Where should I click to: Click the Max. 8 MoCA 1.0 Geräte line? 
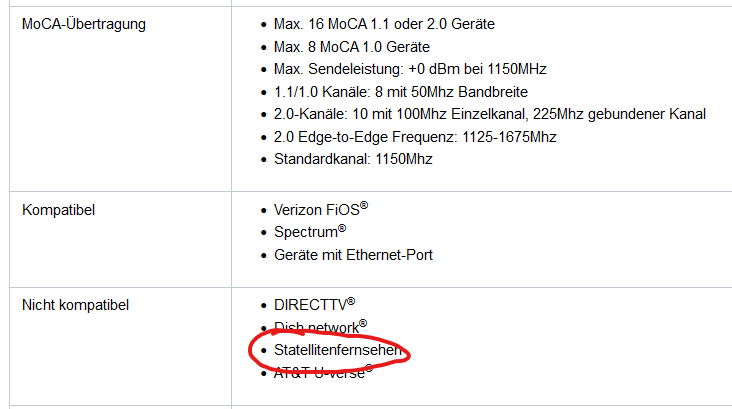click(351, 46)
